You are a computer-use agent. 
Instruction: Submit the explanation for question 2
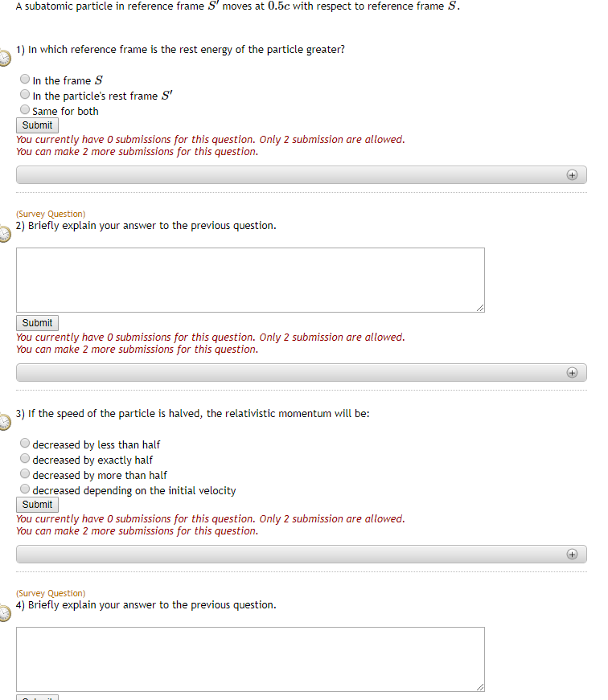click(x=37, y=322)
